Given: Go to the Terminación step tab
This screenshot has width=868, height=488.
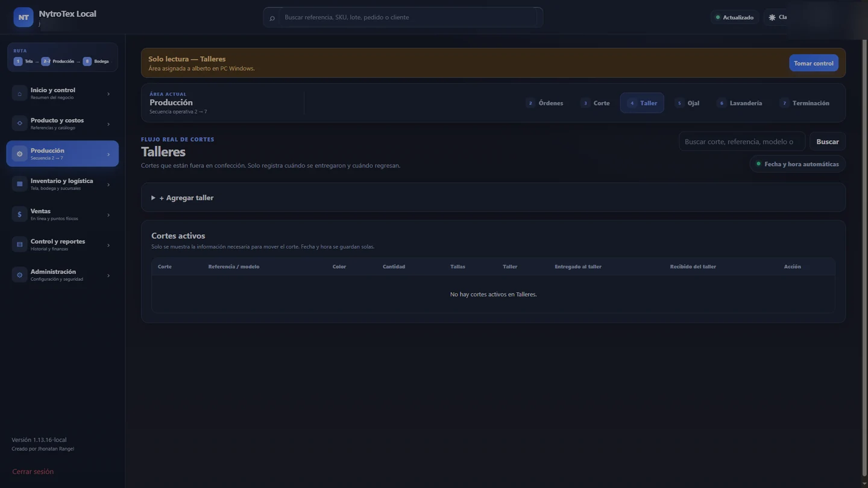Looking at the screenshot, I should (x=805, y=103).
